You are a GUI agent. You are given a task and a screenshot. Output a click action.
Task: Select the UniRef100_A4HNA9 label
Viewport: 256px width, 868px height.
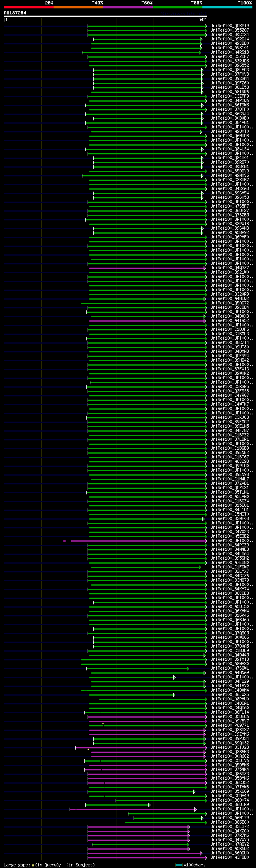pos(230,672)
